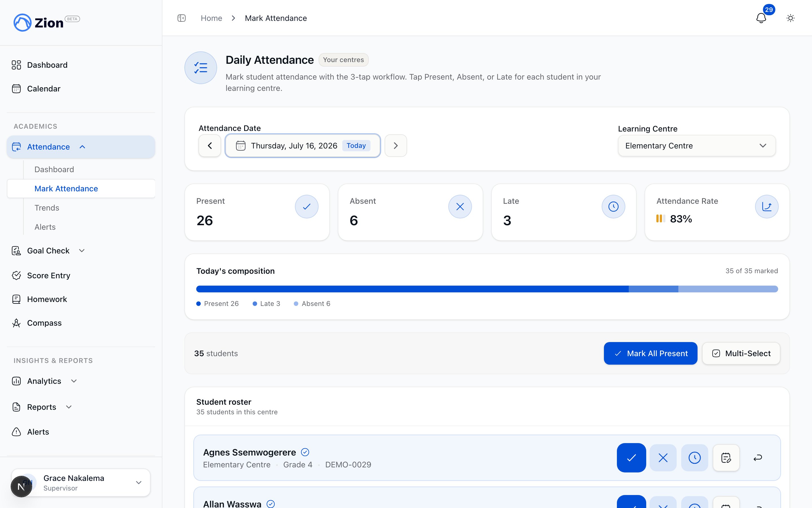Switch theme with the sun icon
Image resolution: width=812 pixels, height=508 pixels.
click(791, 18)
